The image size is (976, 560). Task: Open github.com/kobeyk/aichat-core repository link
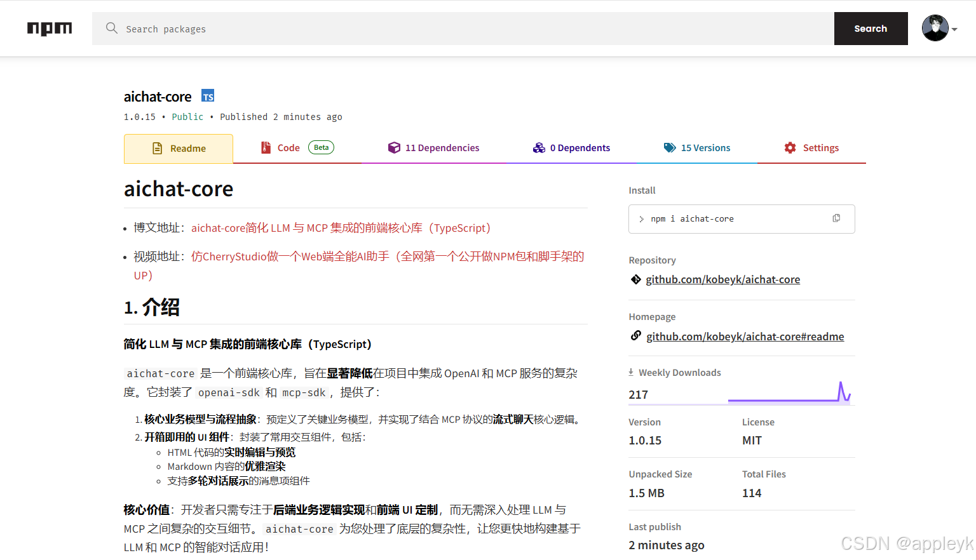tap(722, 279)
